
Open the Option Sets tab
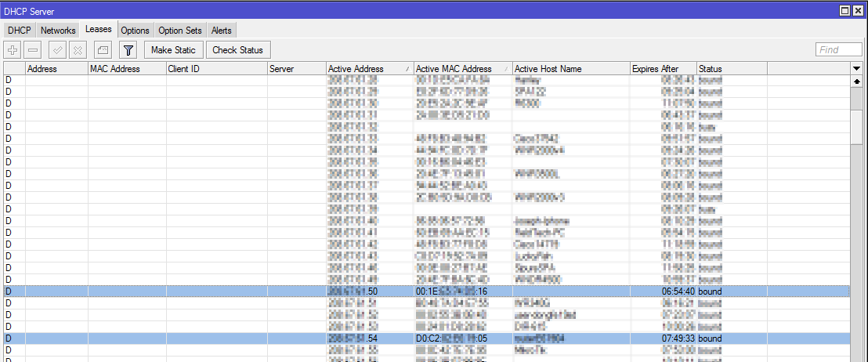(180, 31)
